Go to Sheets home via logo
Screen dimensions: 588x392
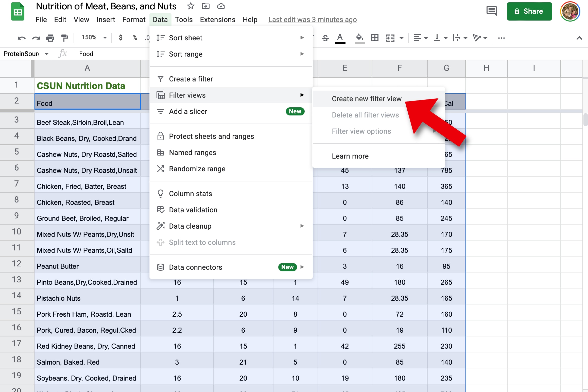(18, 11)
